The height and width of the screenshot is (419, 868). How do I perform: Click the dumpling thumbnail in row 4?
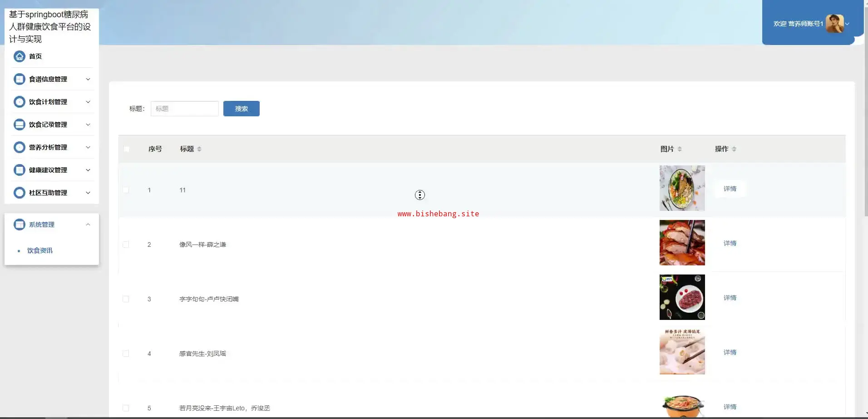682,352
